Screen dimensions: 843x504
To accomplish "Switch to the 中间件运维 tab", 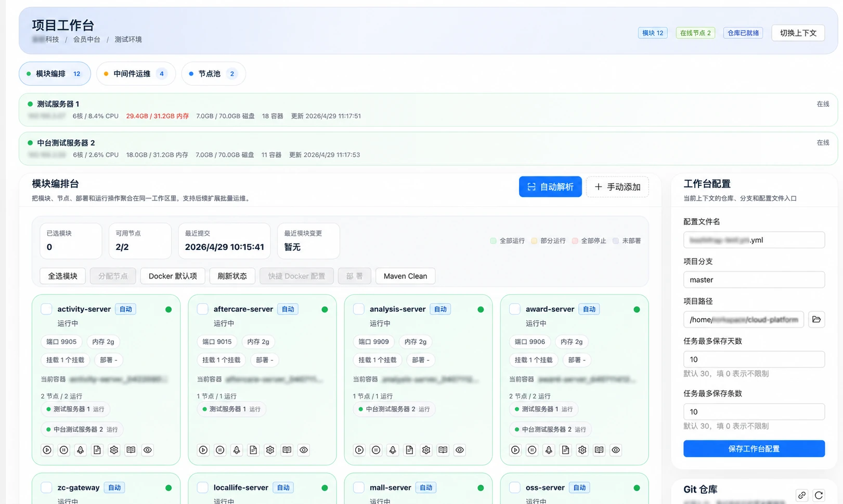I will [136, 74].
